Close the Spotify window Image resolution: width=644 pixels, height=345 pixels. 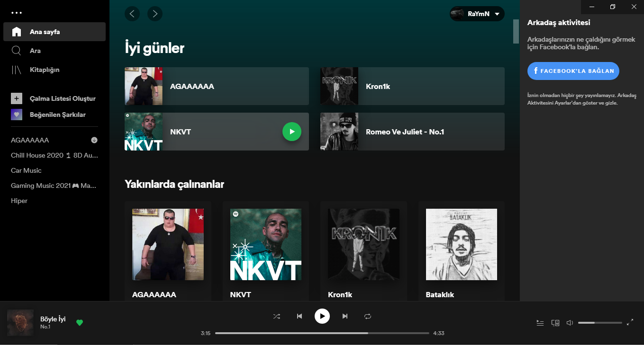coord(634,7)
